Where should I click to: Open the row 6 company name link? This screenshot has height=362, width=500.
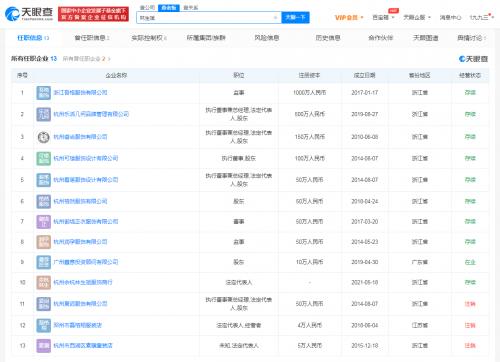80,201
